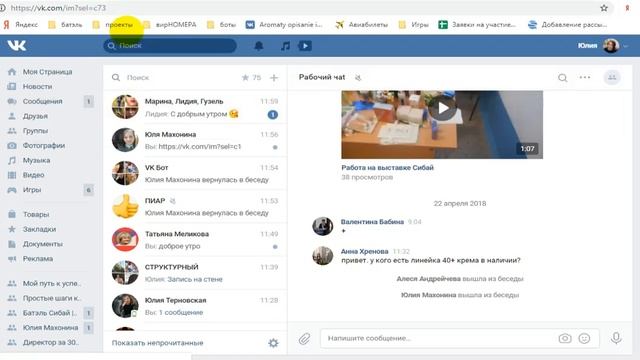Open ПИАР conversation
This screenshot has height=360, width=640.
(x=195, y=207)
